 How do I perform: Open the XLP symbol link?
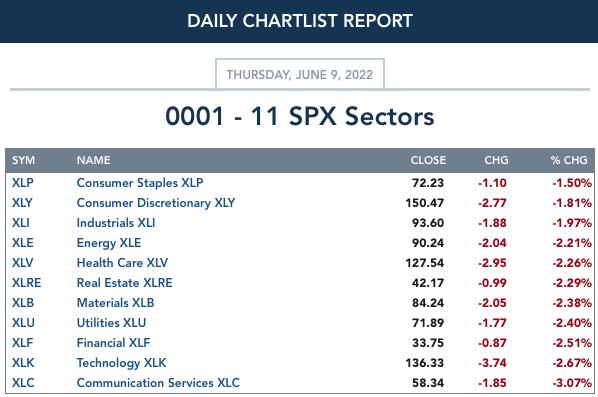(x=23, y=183)
